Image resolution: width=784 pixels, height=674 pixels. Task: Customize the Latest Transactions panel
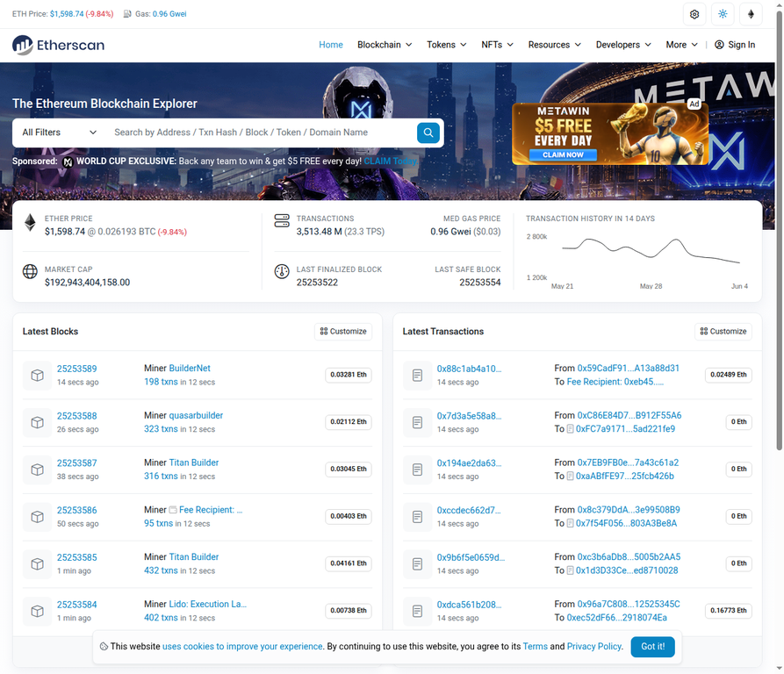tap(723, 331)
